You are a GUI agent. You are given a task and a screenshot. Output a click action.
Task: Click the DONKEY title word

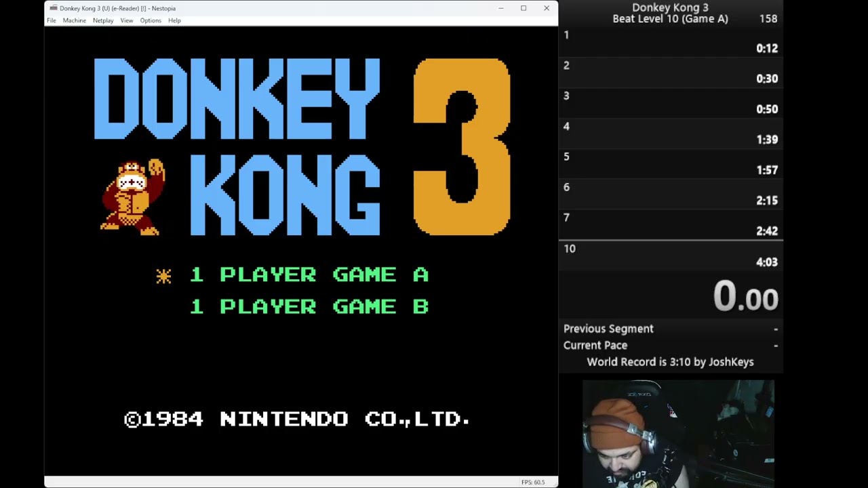(x=237, y=99)
